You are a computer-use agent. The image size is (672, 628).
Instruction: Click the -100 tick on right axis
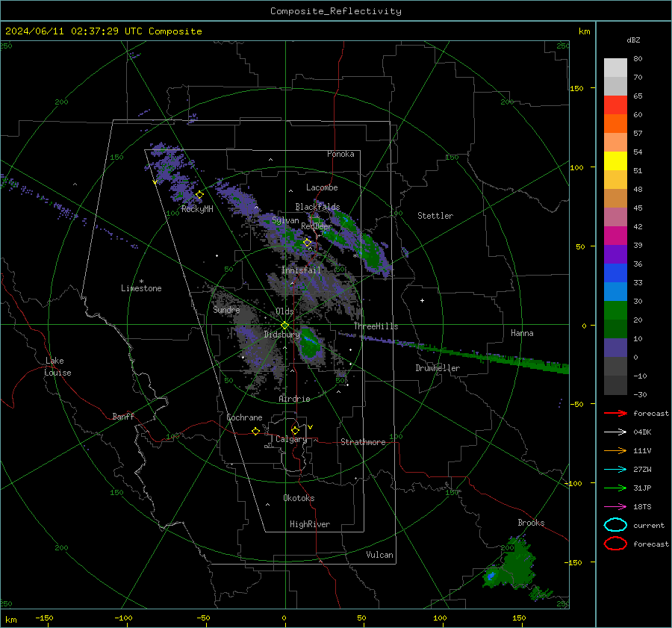(x=573, y=483)
